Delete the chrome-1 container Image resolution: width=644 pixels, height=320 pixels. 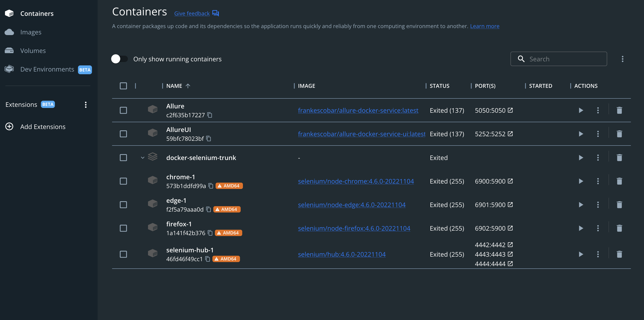619,181
